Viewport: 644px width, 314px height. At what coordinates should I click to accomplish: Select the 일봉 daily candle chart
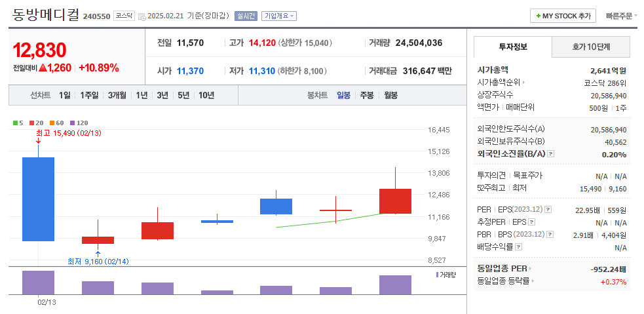tap(343, 95)
